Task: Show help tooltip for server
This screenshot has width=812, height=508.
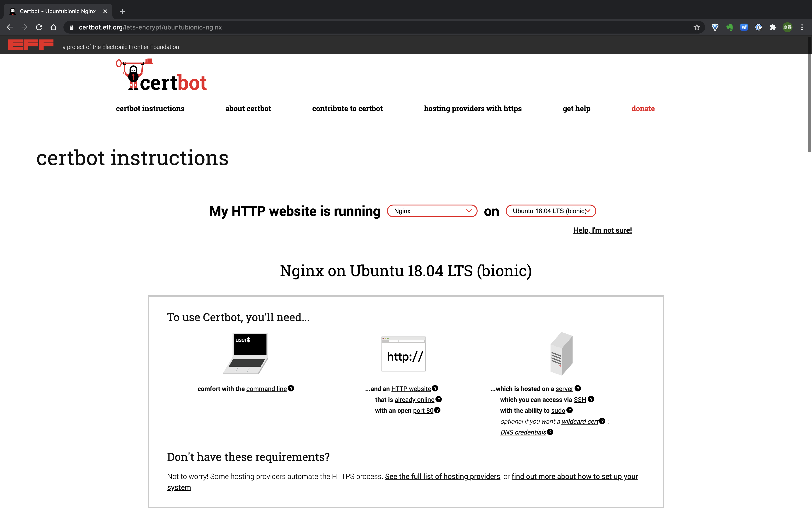Action: coord(578,388)
